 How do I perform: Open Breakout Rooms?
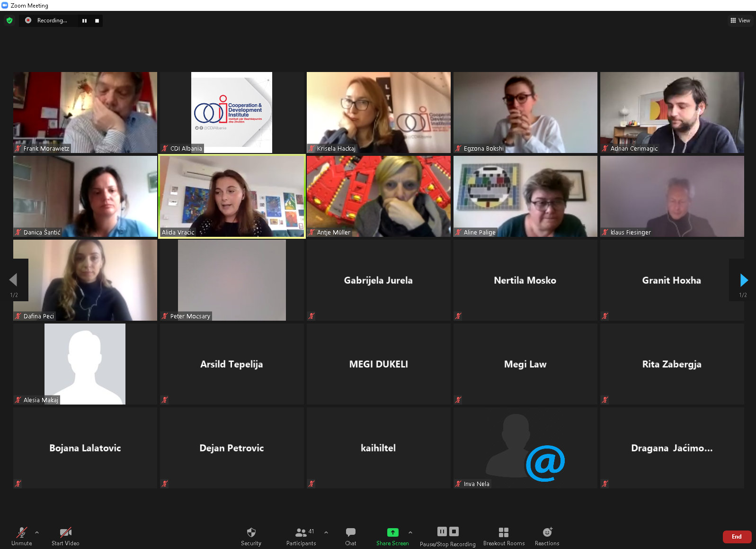pyautogui.click(x=504, y=536)
